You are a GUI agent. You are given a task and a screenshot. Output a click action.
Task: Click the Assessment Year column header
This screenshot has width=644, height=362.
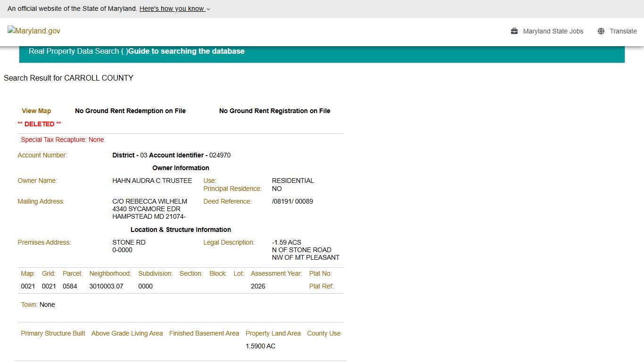point(276,274)
